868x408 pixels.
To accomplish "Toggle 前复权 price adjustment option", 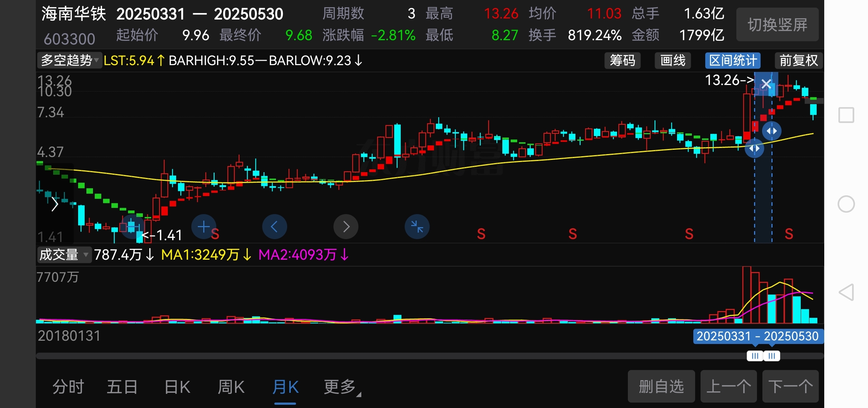I will 798,60.
